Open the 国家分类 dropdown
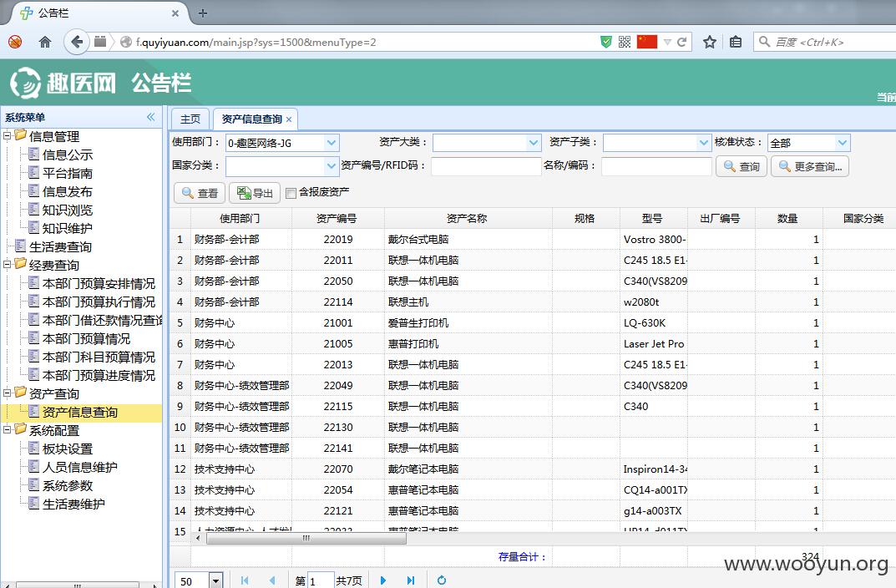 (331, 166)
